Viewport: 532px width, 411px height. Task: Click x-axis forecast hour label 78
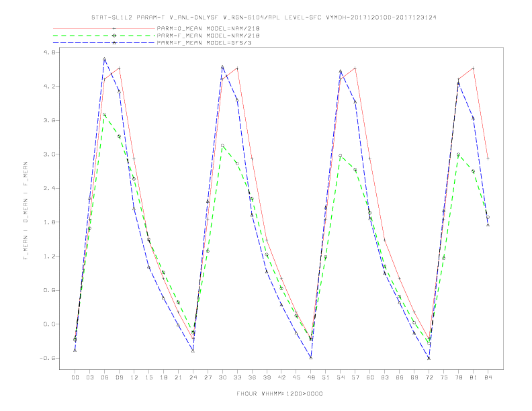coord(458,377)
